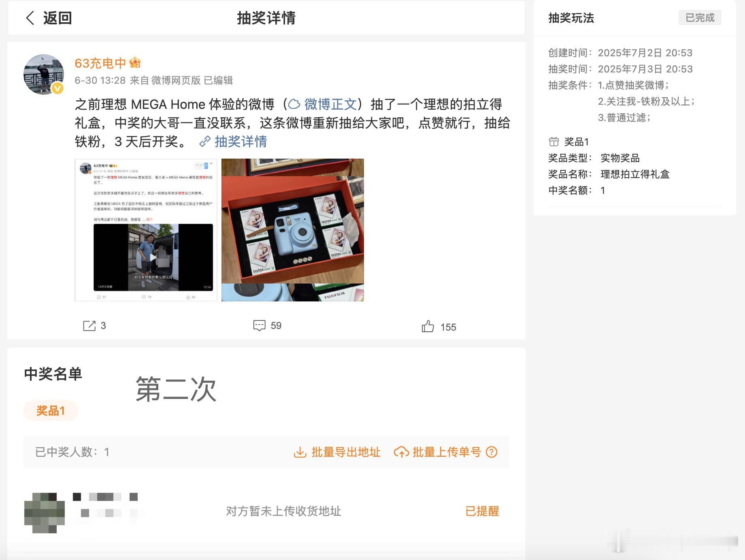Select the 奖品1 tab in winners list
The width and height of the screenshot is (745, 560).
51,411
